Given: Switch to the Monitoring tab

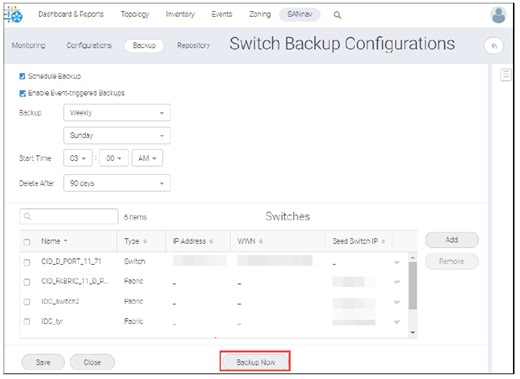Looking at the screenshot, I should coord(29,45).
